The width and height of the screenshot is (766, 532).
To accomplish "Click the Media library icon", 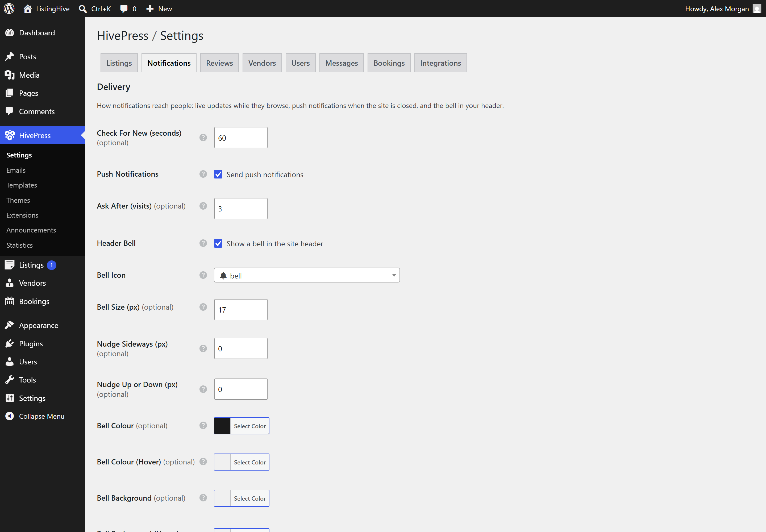I will pos(10,75).
